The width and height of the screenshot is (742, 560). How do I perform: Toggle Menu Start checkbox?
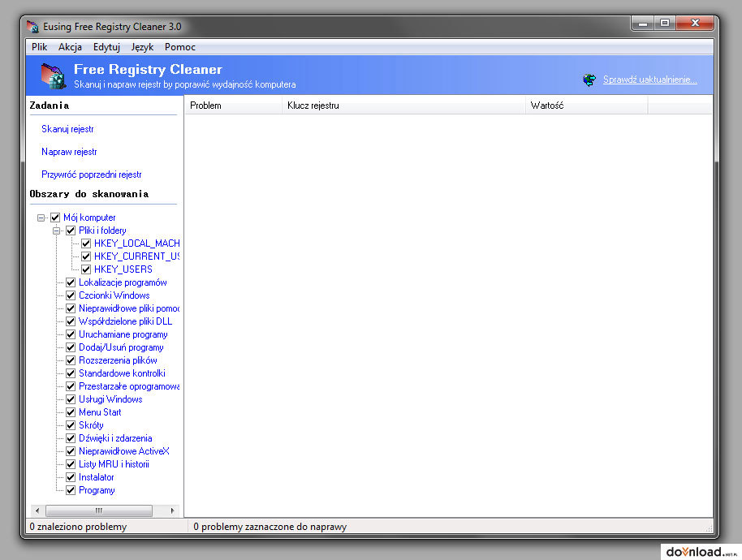click(71, 412)
